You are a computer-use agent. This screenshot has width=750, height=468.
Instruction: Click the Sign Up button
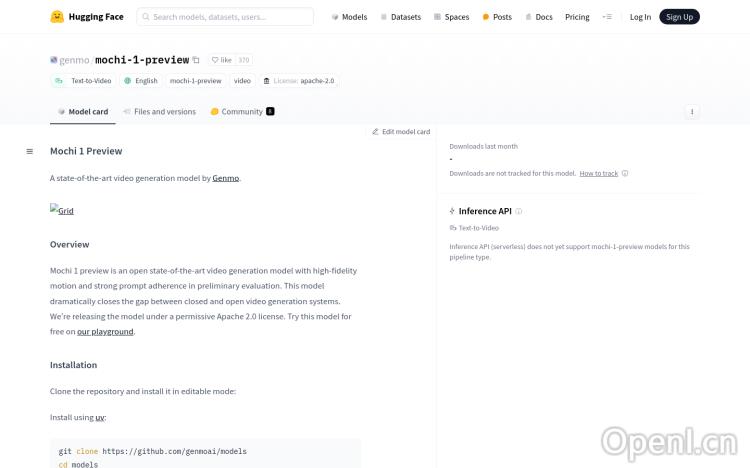click(679, 17)
